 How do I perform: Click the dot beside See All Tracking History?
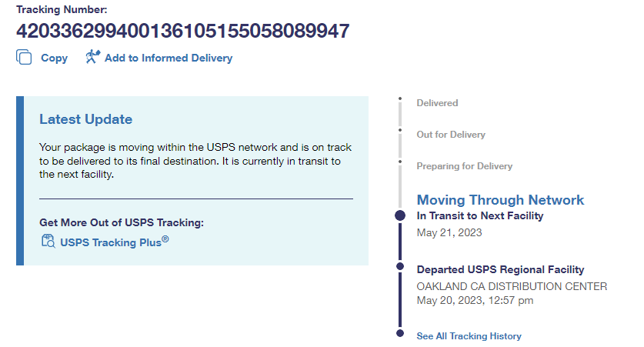(399, 333)
